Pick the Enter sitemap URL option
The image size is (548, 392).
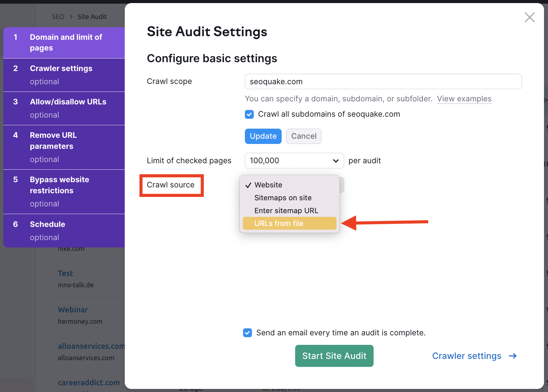coord(290,211)
